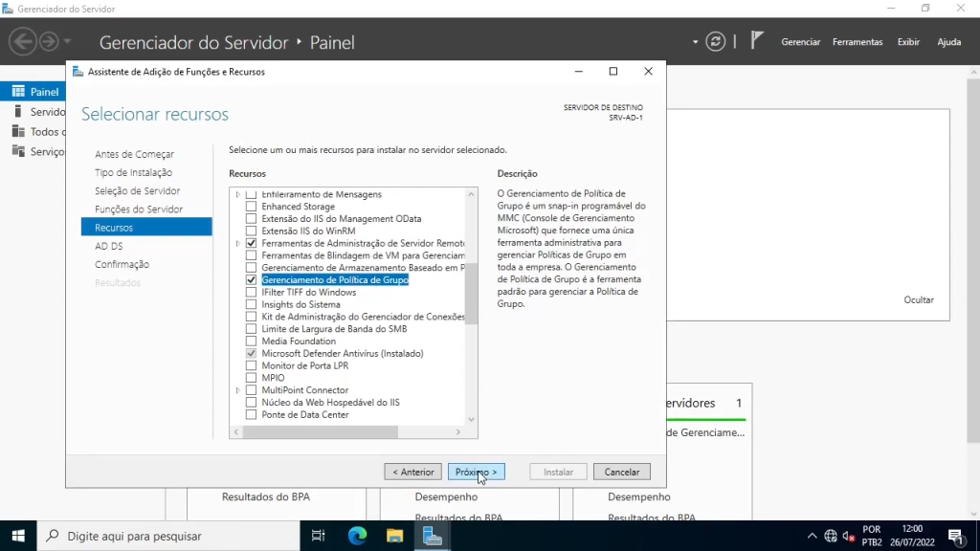This screenshot has height=551, width=980.
Task: Open the navigation history dropdown arrow
Action: 67,42
